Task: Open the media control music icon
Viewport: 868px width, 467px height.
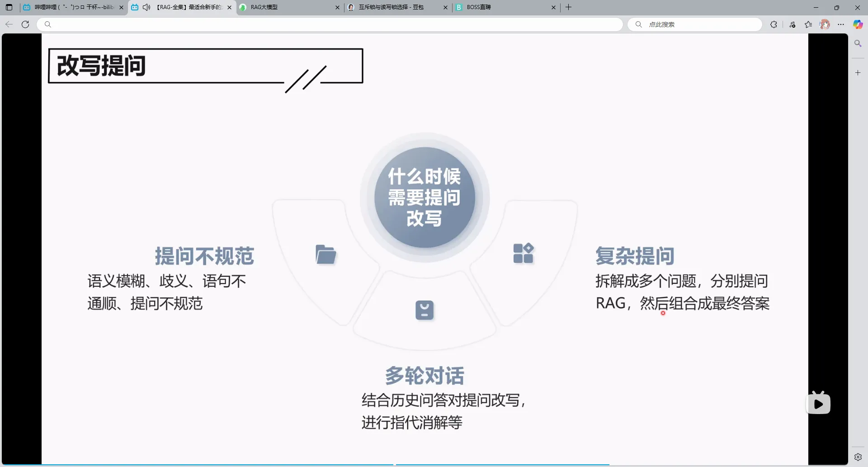Action: [x=793, y=24]
